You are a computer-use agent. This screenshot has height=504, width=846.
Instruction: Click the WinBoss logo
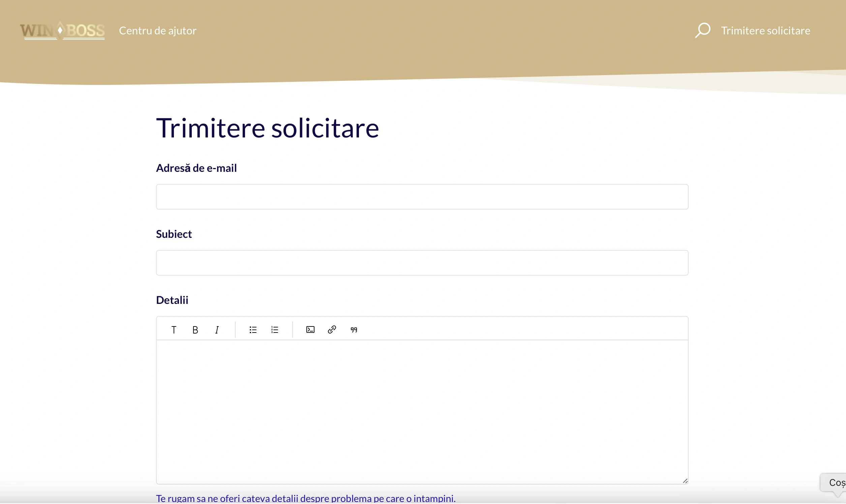tap(62, 31)
